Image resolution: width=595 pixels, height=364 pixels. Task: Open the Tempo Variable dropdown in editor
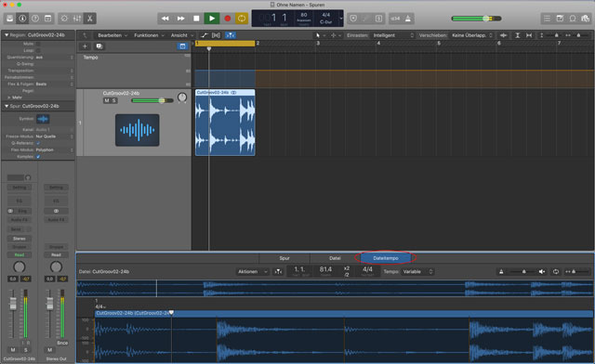417,271
